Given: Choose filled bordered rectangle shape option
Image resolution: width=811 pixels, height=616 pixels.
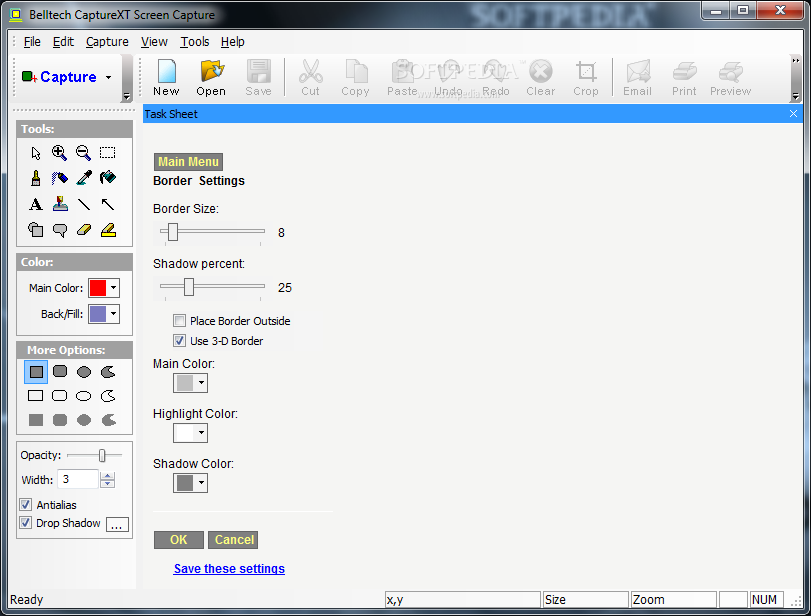Looking at the screenshot, I should click(36, 372).
